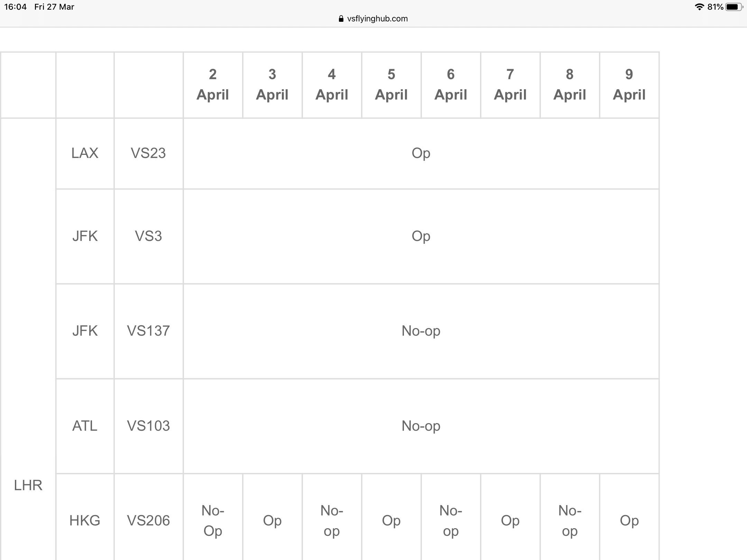Click the No-op status for VS137
The width and height of the screenshot is (747, 560).
(x=421, y=331)
